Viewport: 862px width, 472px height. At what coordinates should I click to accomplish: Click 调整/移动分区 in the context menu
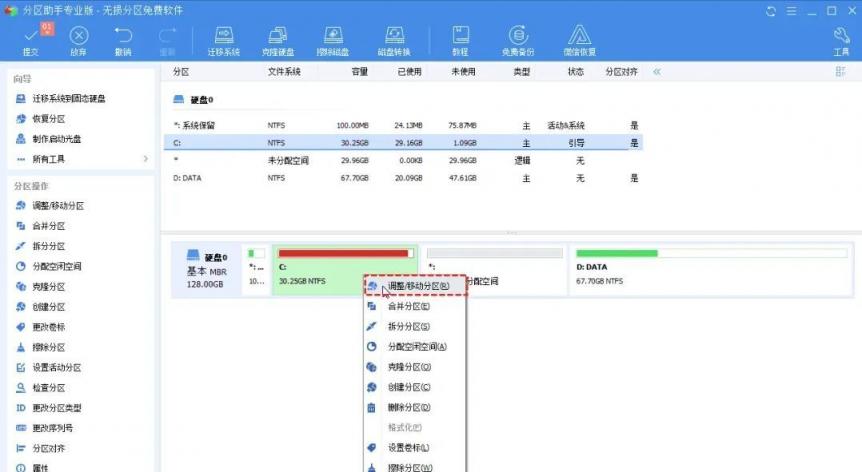tap(417, 286)
